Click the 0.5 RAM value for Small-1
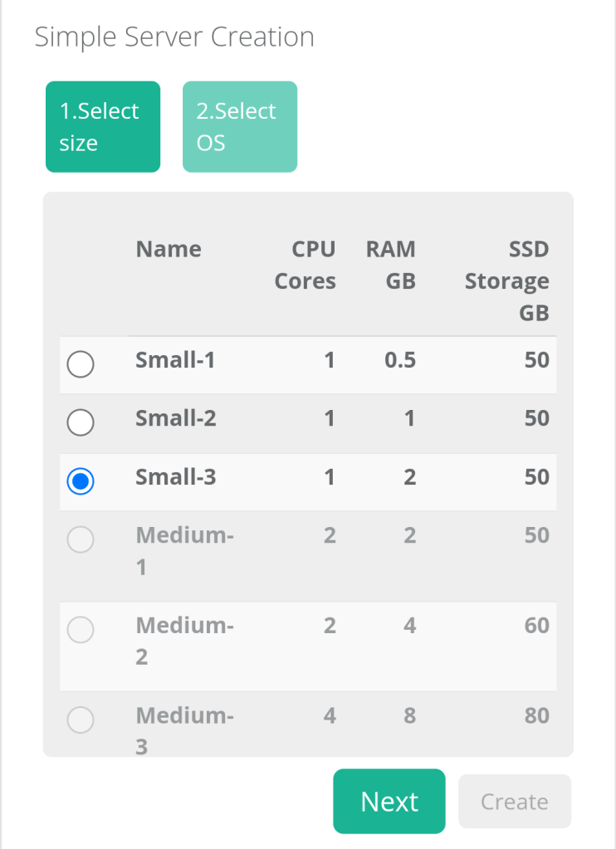 point(400,360)
